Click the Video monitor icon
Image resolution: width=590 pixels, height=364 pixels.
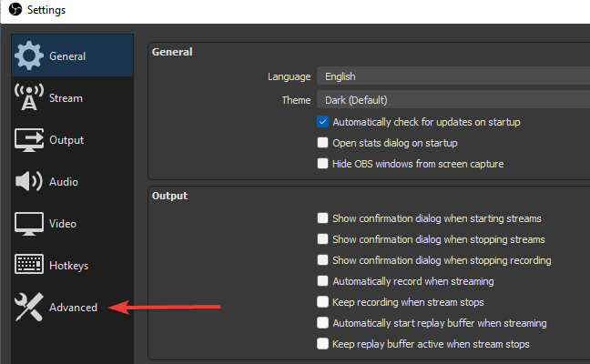(x=29, y=224)
